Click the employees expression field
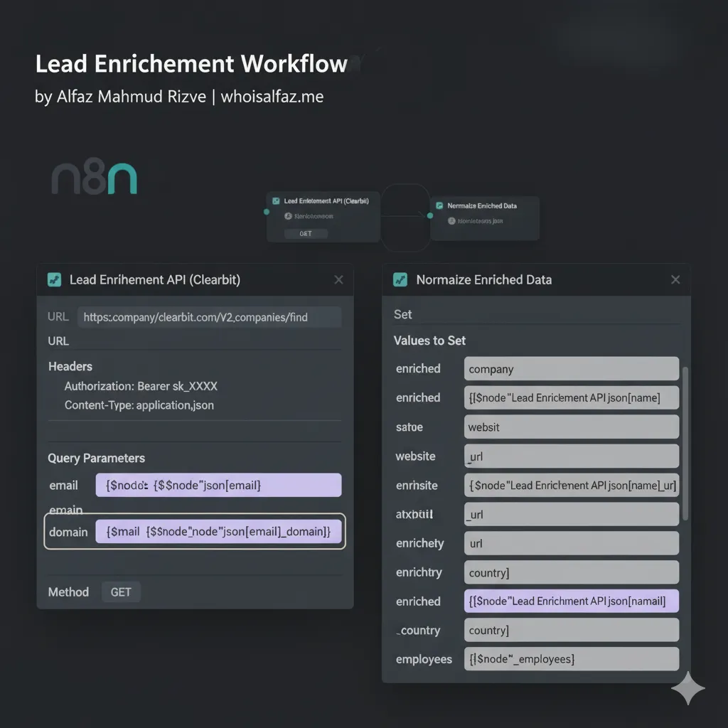Image resolution: width=728 pixels, height=728 pixels. (571, 659)
